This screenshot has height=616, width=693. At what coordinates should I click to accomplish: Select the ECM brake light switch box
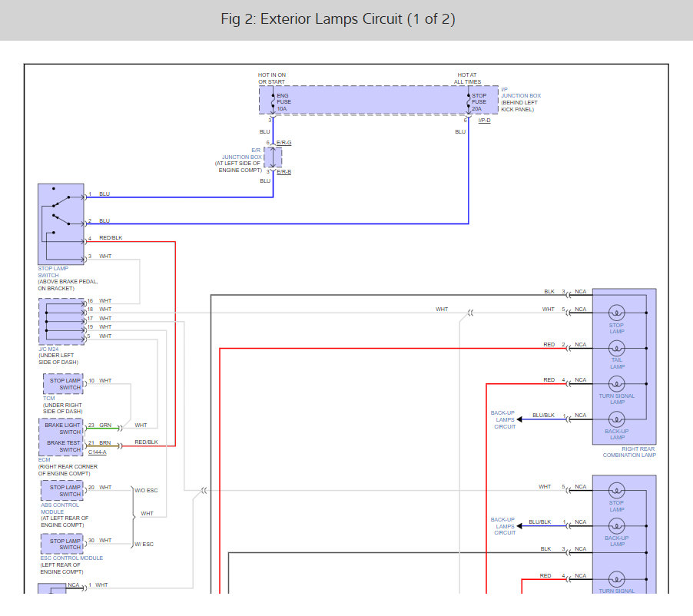tap(61, 429)
